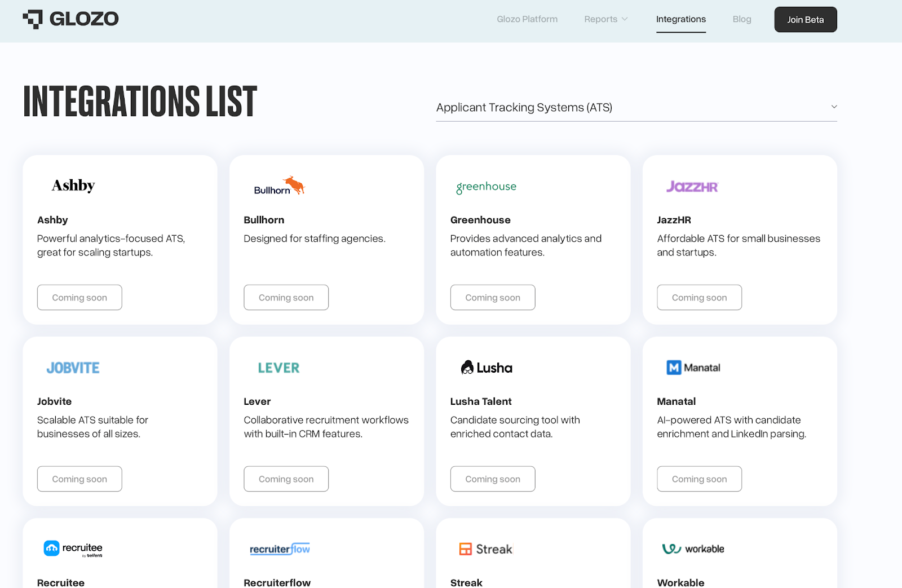Click Coming soon under Ashby
The image size is (902, 588).
pyautogui.click(x=79, y=298)
